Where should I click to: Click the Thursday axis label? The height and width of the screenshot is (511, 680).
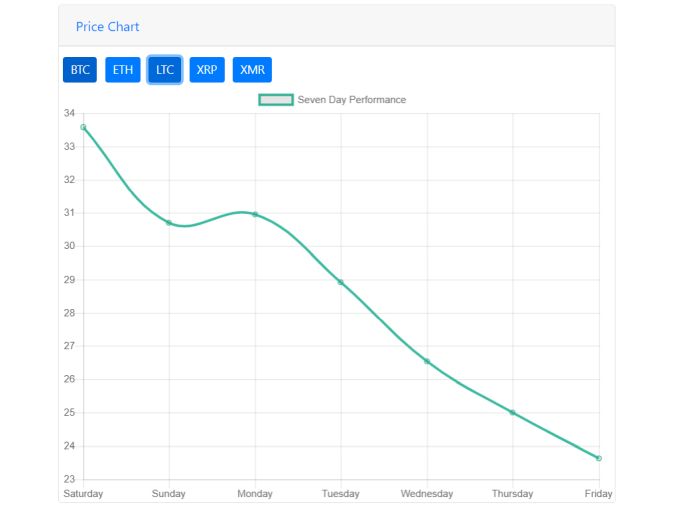(x=513, y=494)
